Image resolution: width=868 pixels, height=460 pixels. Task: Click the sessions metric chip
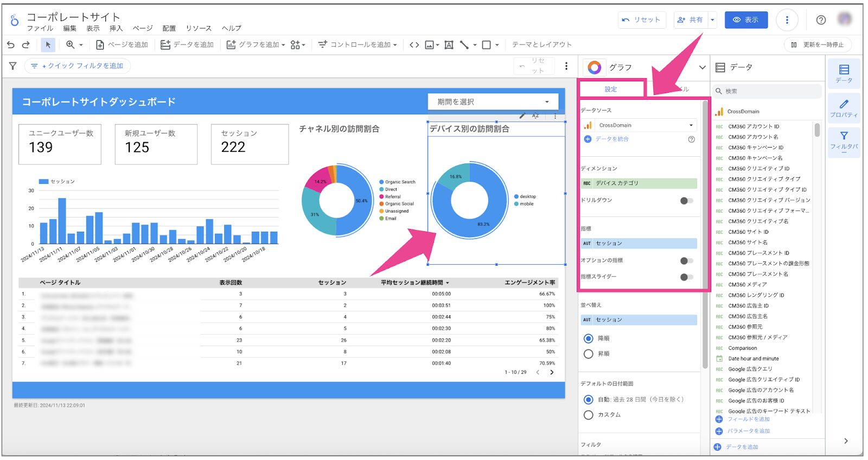[639, 244]
